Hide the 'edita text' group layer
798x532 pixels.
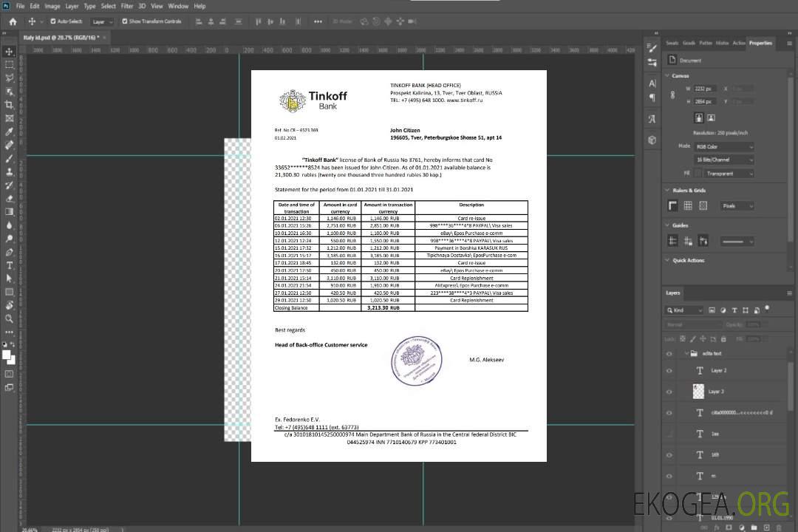[669, 353]
